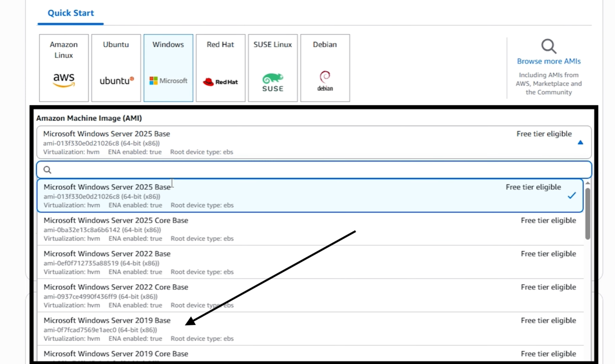615x364 pixels.
Task: Click Free tier eligible on 2022 Base row
Action: pos(548,254)
